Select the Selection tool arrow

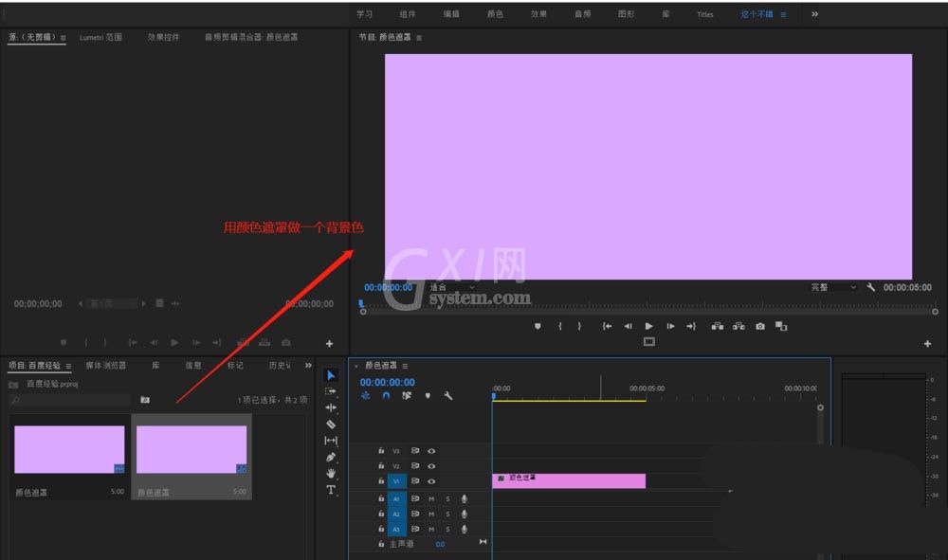pyautogui.click(x=331, y=375)
